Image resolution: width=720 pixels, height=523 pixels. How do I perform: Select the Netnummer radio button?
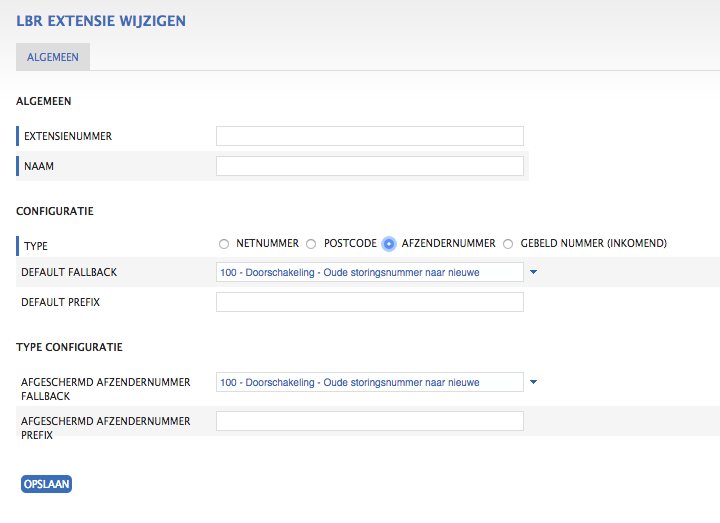point(224,244)
